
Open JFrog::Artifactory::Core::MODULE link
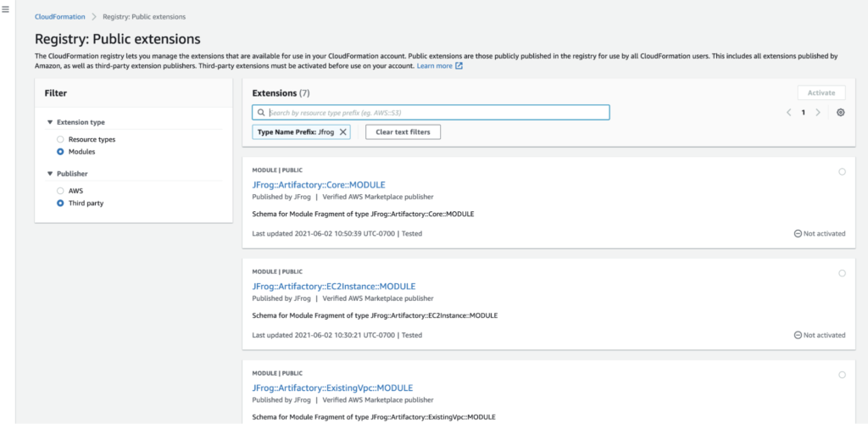click(319, 184)
